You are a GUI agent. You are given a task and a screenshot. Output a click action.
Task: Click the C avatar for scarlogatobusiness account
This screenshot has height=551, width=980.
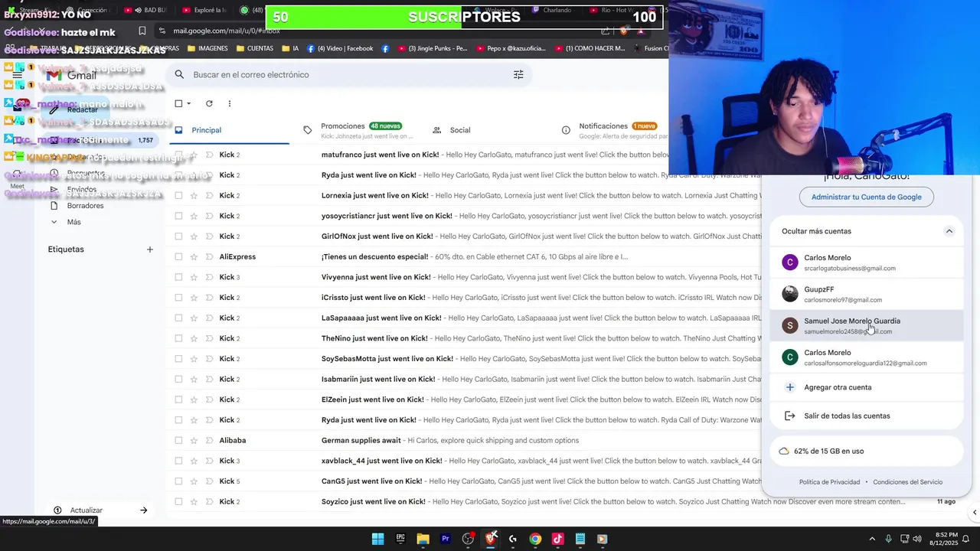789,262
